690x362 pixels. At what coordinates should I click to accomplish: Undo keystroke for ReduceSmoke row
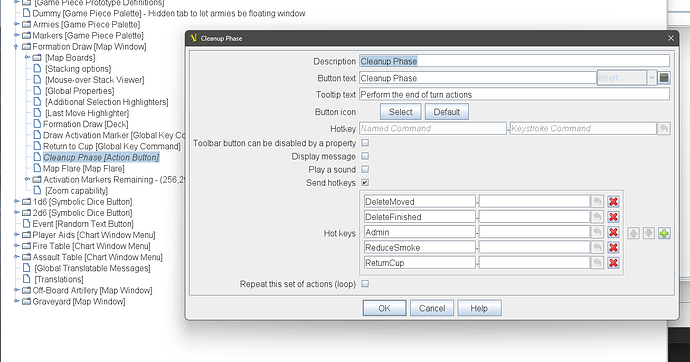pyautogui.click(x=597, y=248)
